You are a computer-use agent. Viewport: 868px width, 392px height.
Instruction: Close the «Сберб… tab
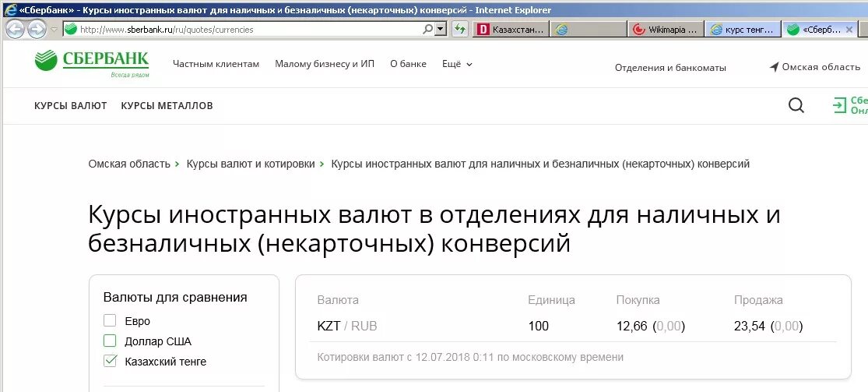click(849, 30)
